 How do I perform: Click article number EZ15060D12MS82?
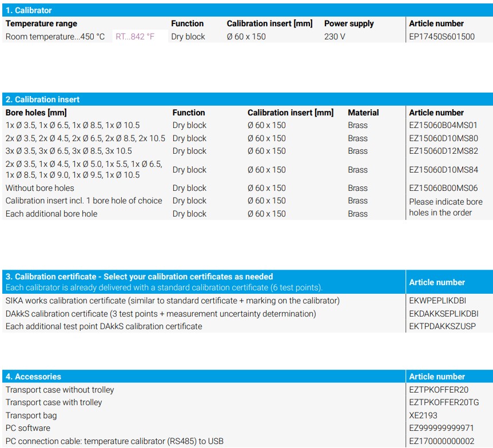tap(443, 151)
